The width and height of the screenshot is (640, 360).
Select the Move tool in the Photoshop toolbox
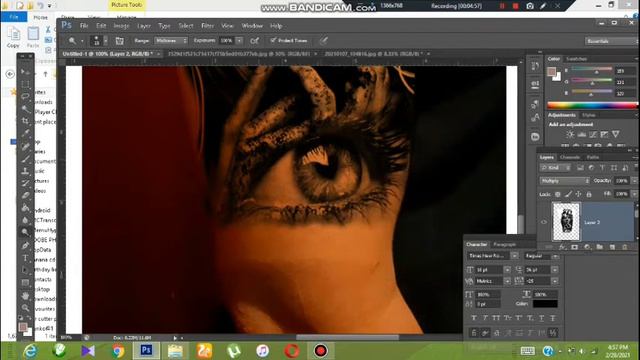tap(25, 71)
